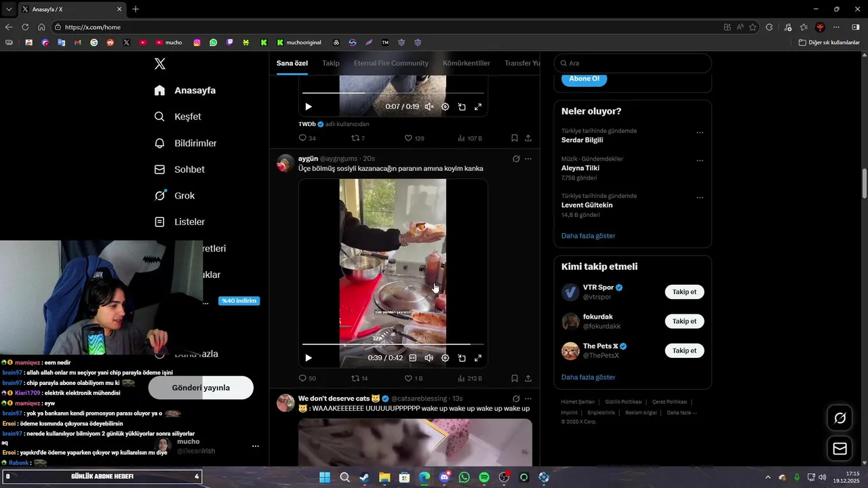Switch to the Takip tab
868x488 pixels.
(x=331, y=63)
